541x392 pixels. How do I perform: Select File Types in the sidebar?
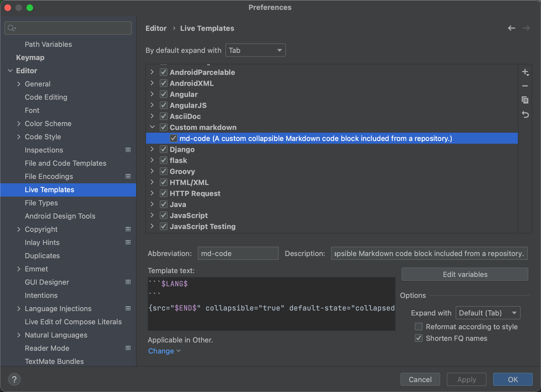click(x=41, y=203)
